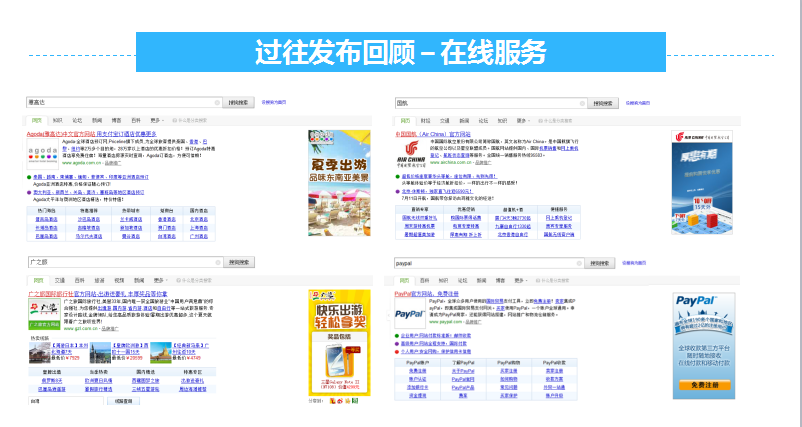This screenshot has height=427, width=802.
Task: Switch to 博客 tab in paypal results
Action: (x=500, y=281)
